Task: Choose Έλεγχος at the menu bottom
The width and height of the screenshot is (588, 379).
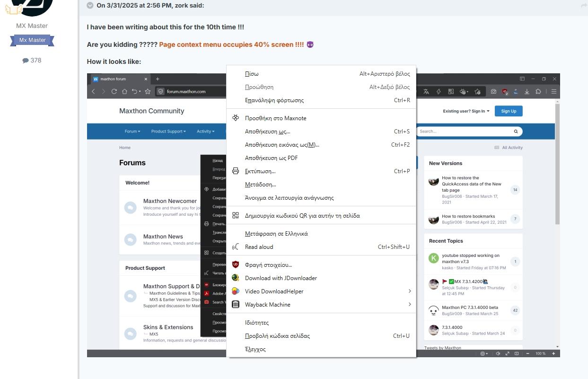Action: click(x=322, y=349)
